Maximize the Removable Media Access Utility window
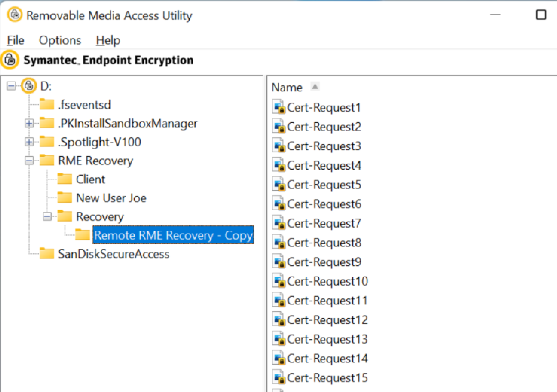Viewport: 557px width, 392px height. [x=541, y=15]
